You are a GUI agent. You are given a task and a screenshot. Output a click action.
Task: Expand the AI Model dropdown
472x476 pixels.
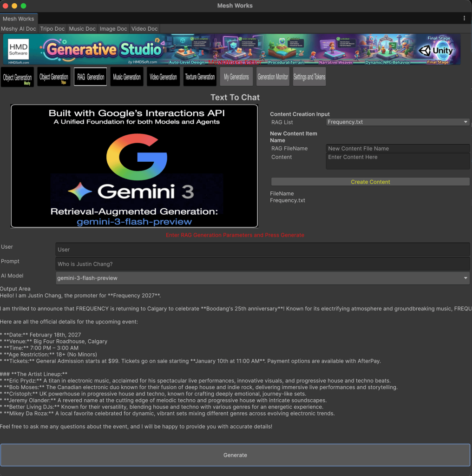click(x=262, y=278)
